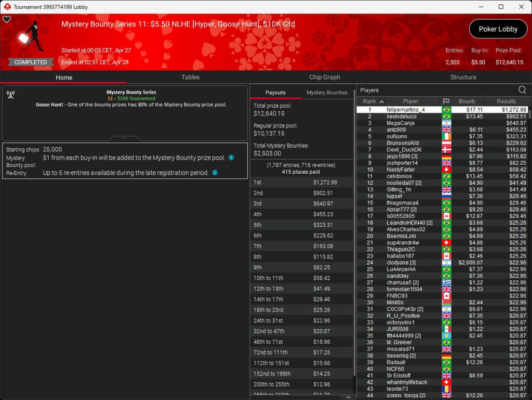Sort the player list by Results
532x400 pixels.
(506, 101)
